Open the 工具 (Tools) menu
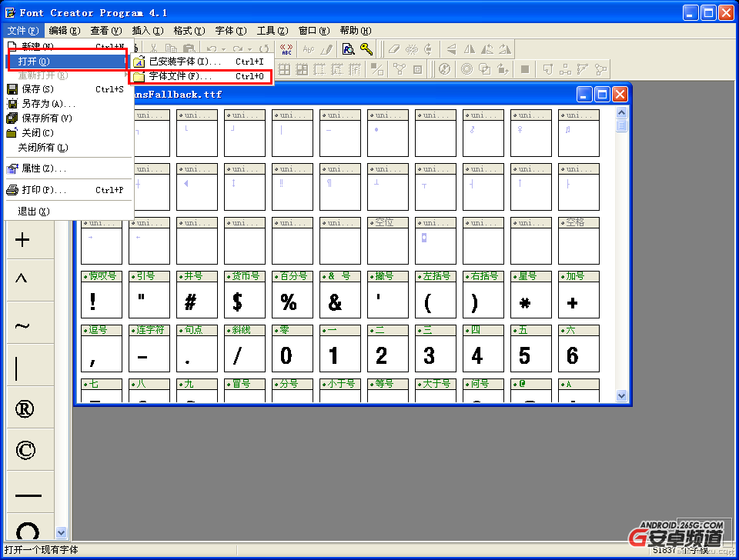The width and height of the screenshot is (739, 560). (x=273, y=31)
